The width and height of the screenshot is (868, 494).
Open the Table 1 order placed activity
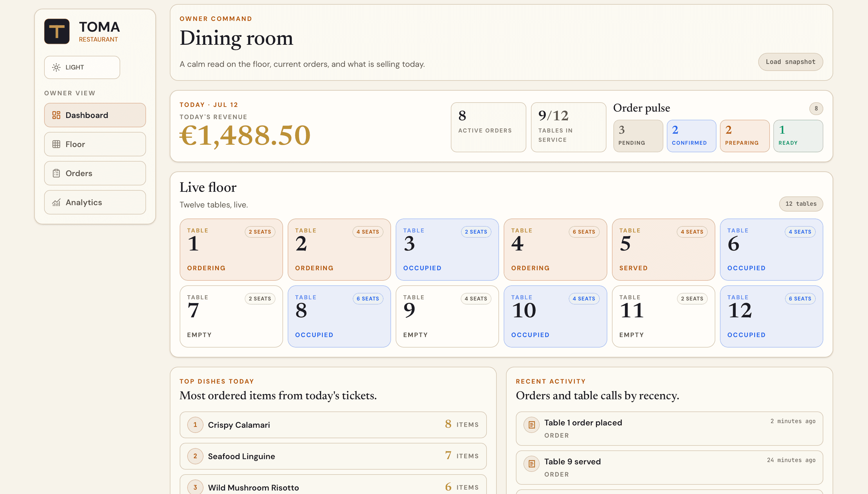pyautogui.click(x=669, y=429)
